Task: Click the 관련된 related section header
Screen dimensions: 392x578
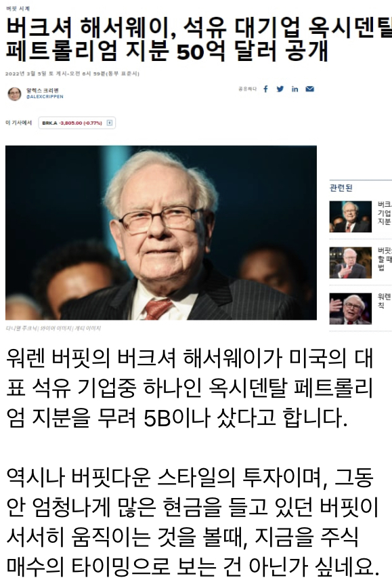Action: click(341, 188)
